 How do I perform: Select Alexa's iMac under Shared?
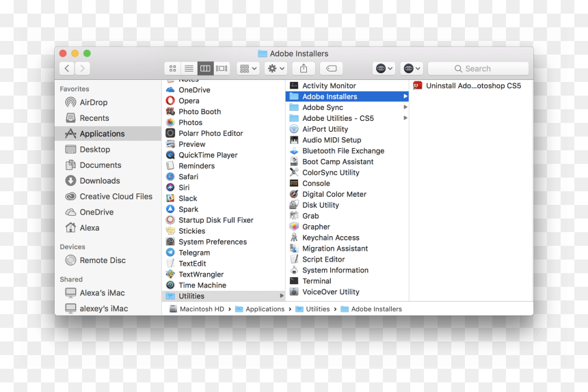(x=109, y=293)
